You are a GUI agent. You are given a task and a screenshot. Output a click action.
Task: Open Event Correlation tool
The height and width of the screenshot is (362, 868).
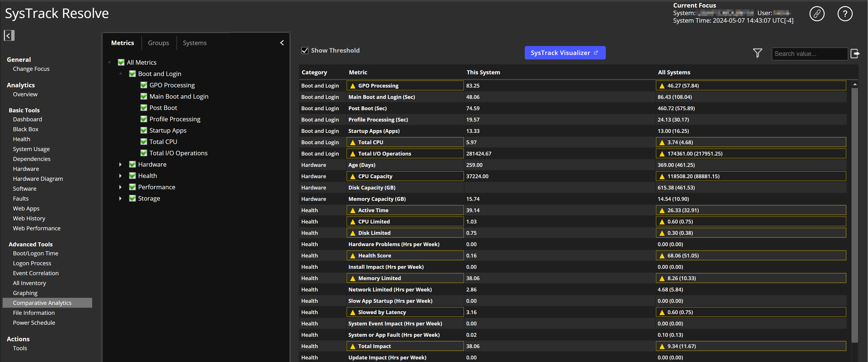tap(36, 273)
